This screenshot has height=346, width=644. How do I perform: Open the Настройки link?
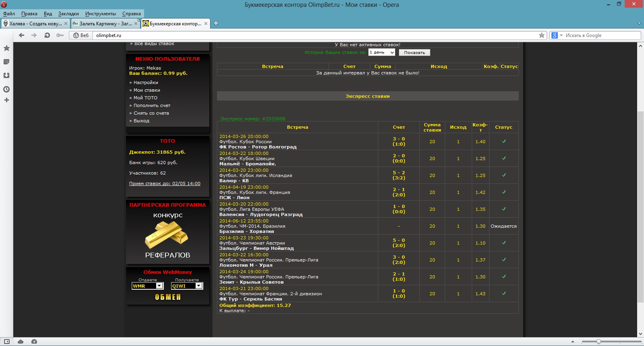click(146, 82)
